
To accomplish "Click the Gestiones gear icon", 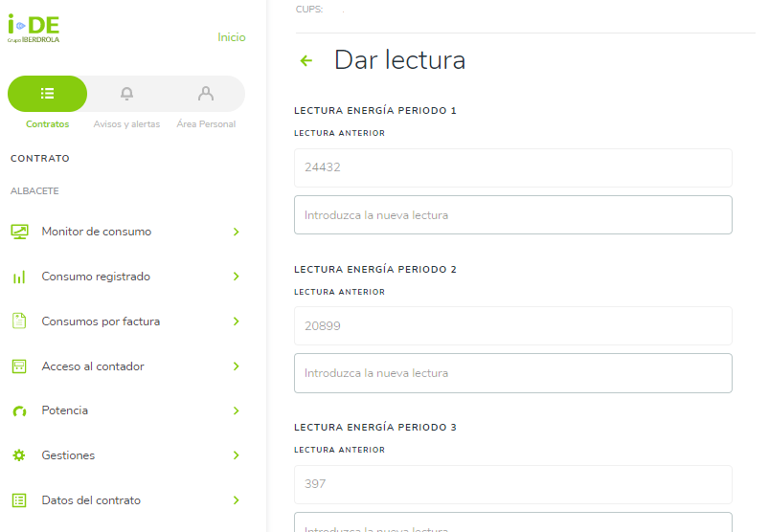I will 19,455.
